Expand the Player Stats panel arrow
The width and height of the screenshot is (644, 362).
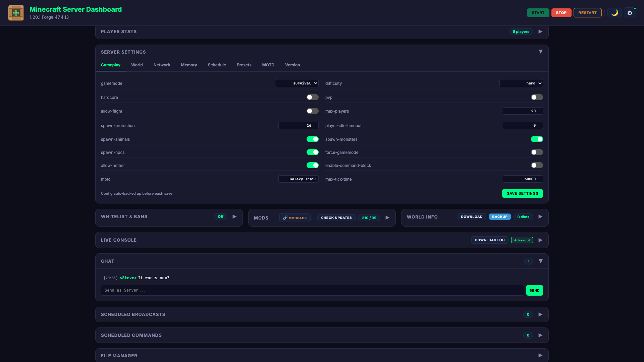tap(540, 31)
